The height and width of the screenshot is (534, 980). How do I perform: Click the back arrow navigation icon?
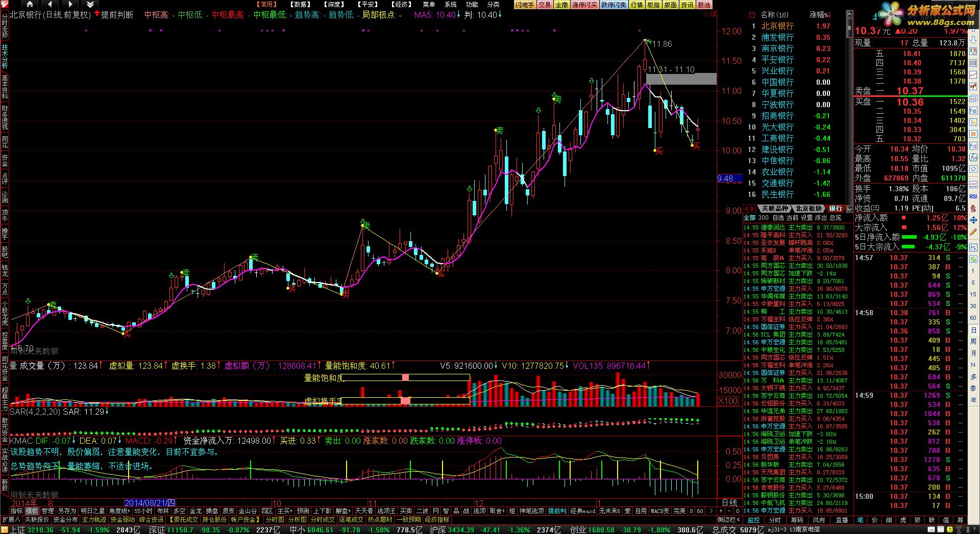tap(50, 4)
